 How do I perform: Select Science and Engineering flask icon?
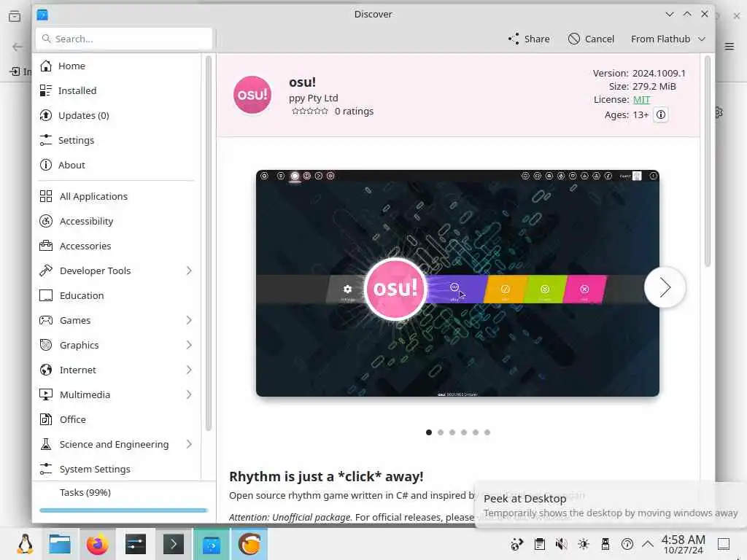pos(46,444)
